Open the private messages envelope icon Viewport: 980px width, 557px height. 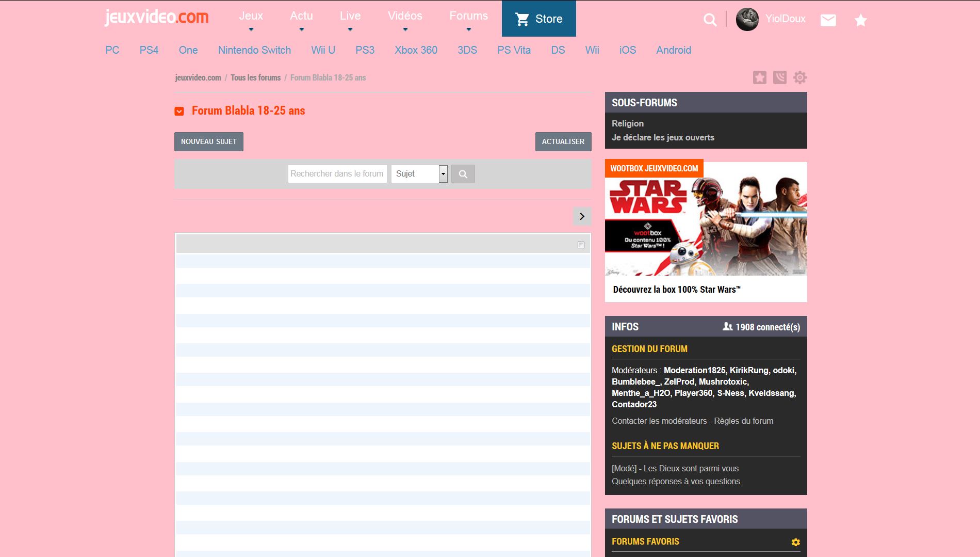tap(828, 20)
